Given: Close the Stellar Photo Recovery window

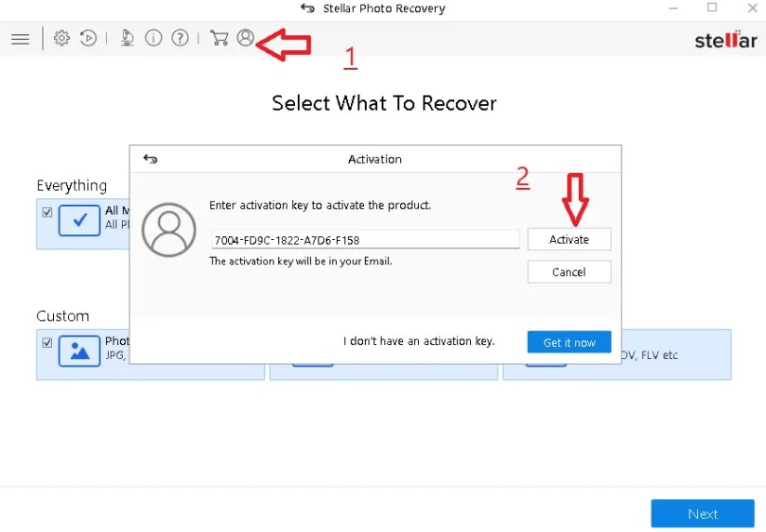Looking at the screenshot, I should (x=753, y=8).
